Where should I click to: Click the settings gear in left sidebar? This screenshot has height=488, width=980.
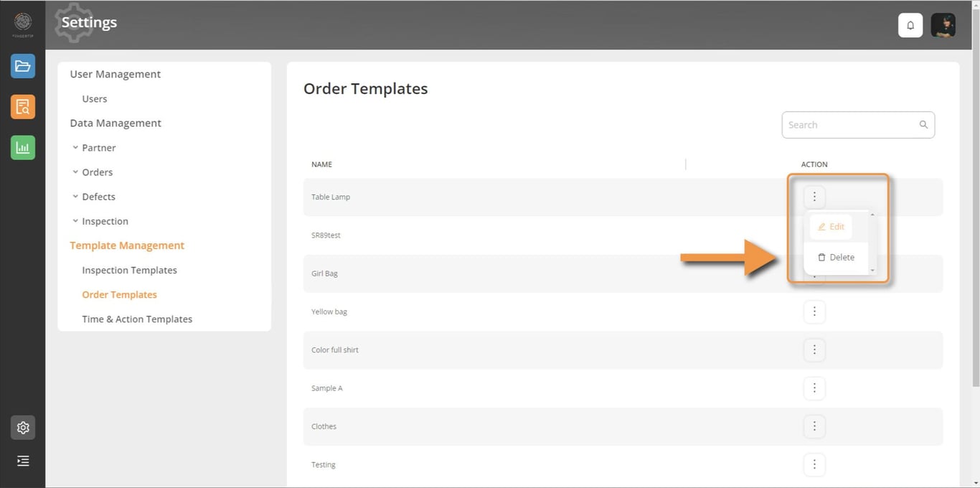(x=23, y=428)
